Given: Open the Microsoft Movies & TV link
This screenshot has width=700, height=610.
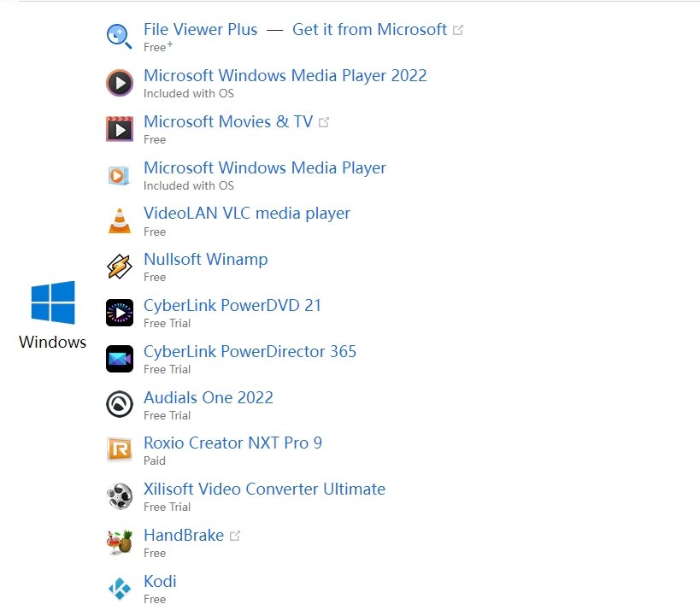Looking at the screenshot, I should [228, 122].
